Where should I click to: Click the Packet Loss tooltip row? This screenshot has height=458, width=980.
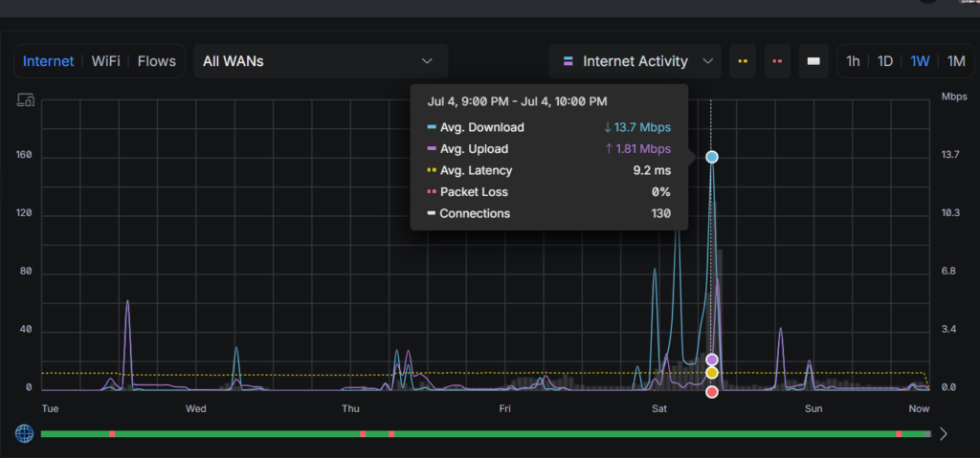pos(548,192)
